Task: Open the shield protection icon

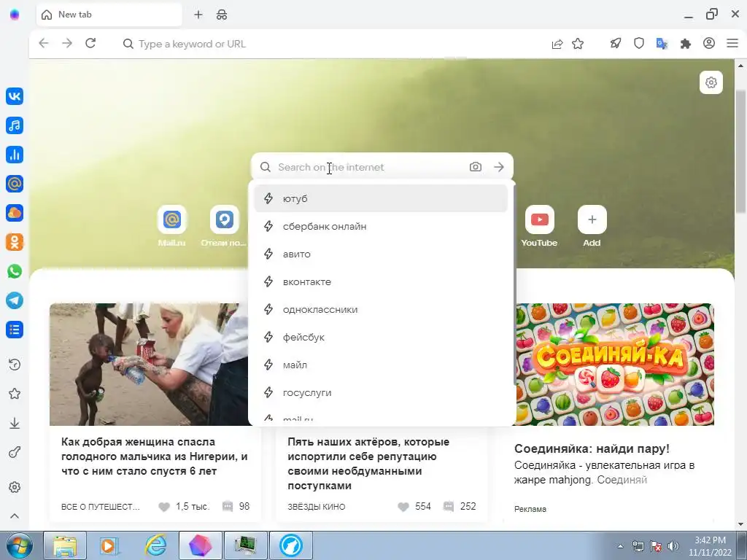Action: click(x=639, y=44)
